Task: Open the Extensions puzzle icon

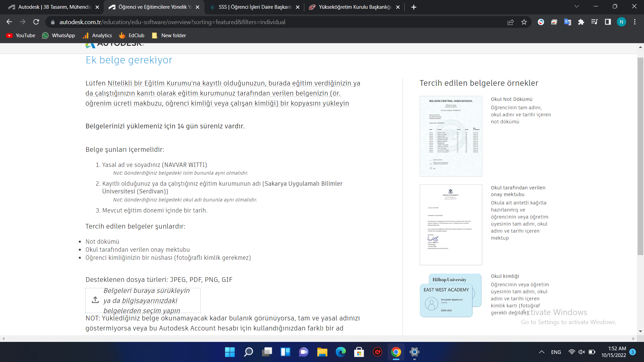Action: [x=581, y=22]
